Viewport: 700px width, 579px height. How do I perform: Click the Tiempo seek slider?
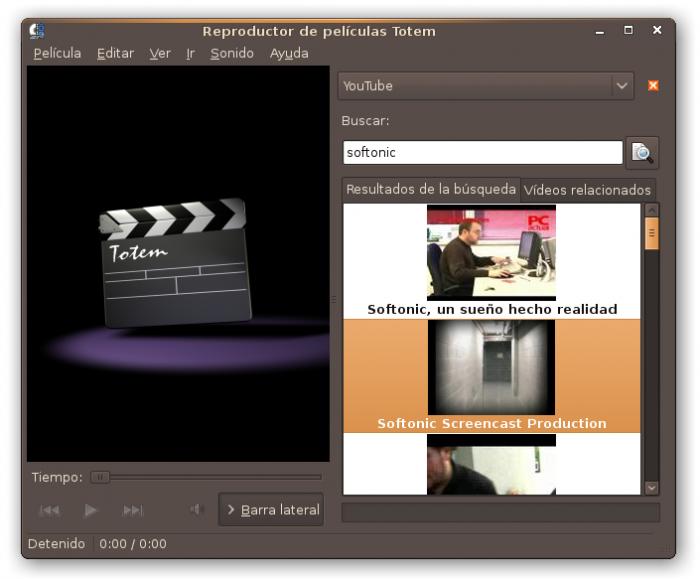[206, 478]
